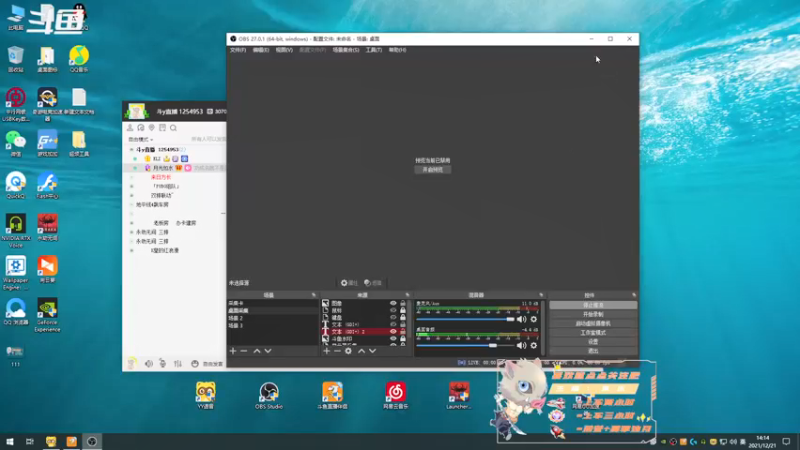The height and width of the screenshot is (450, 800).
Task: Enable 工作室模式 studio mode
Action: [x=593, y=333]
